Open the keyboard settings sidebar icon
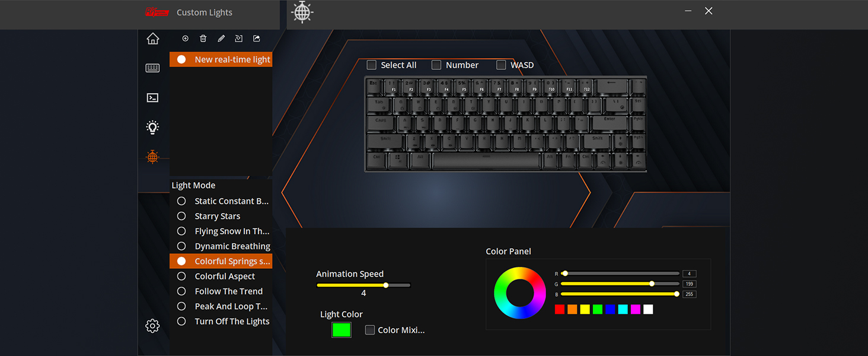Image resolution: width=868 pixels, height=356 pixels. click(153, 68)
